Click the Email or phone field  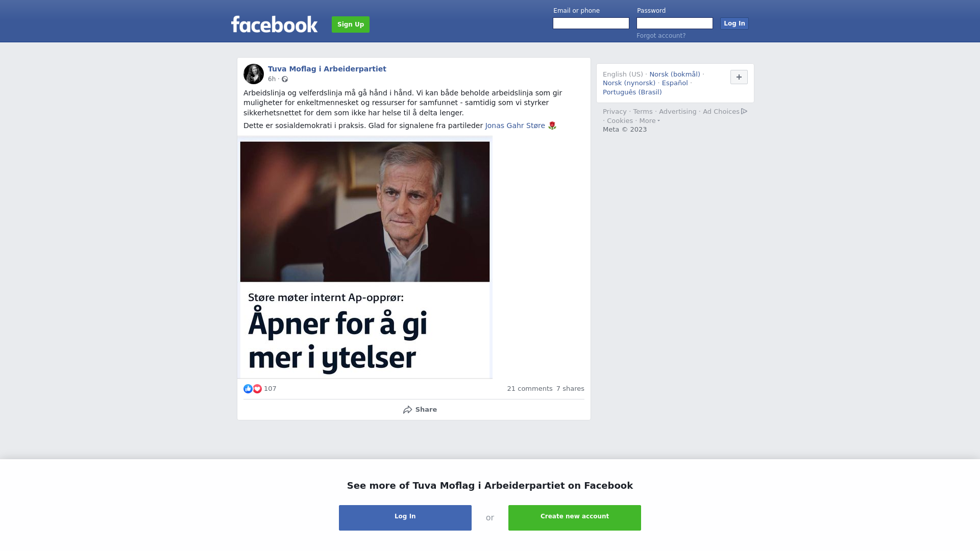[591, 23]
